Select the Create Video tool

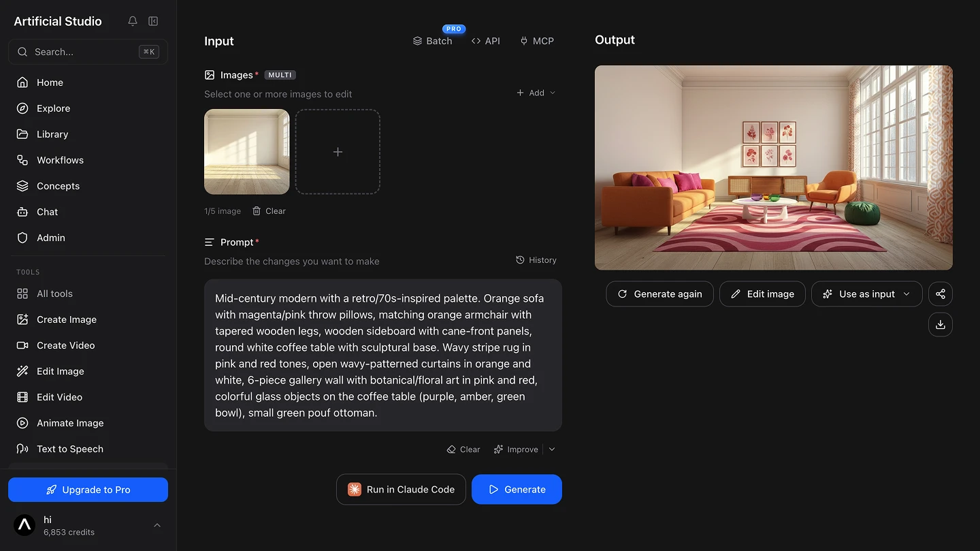[x=88, y=345]
